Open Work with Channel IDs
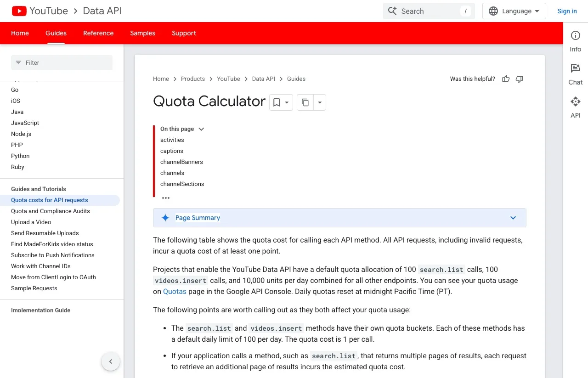 41,266
